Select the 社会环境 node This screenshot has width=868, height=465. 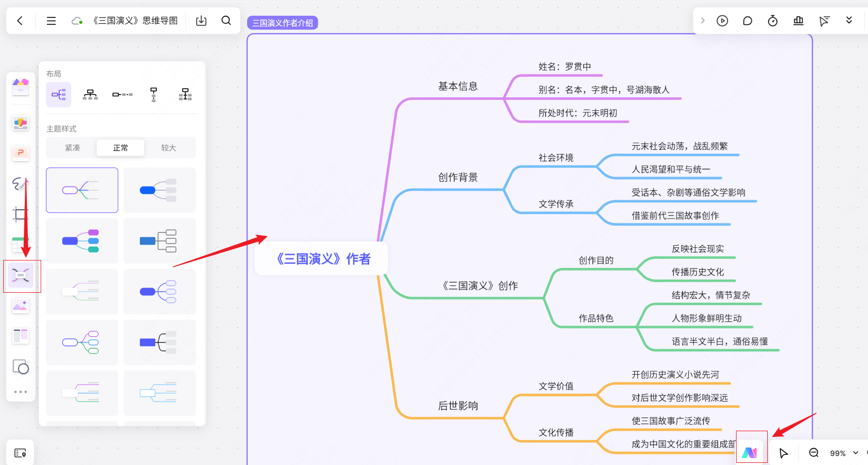556,157
